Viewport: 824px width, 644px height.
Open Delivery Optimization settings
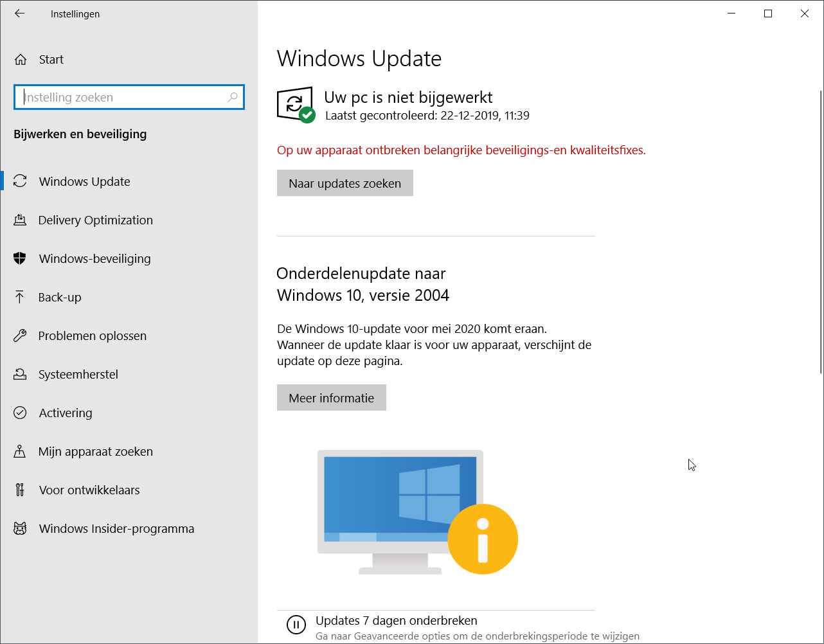click(96, 220)
